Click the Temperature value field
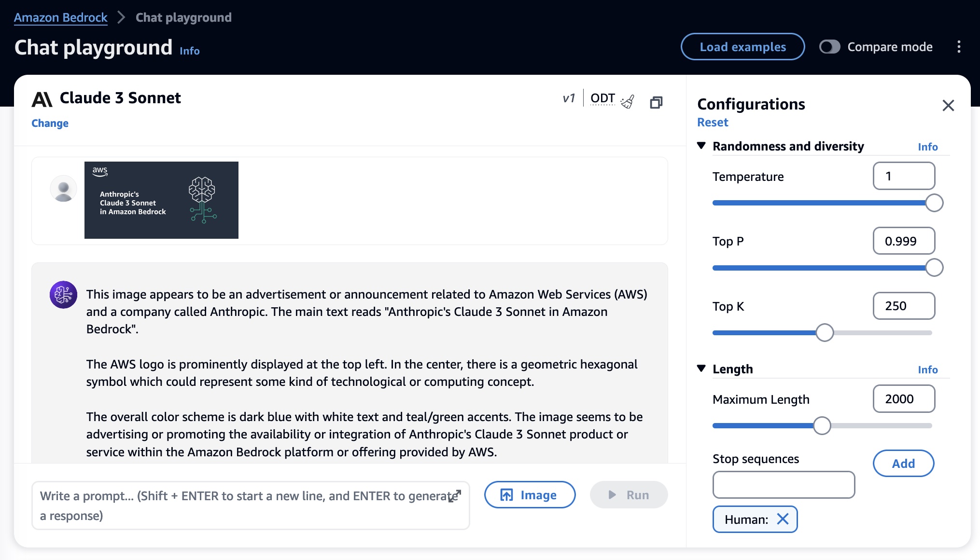 904,176
